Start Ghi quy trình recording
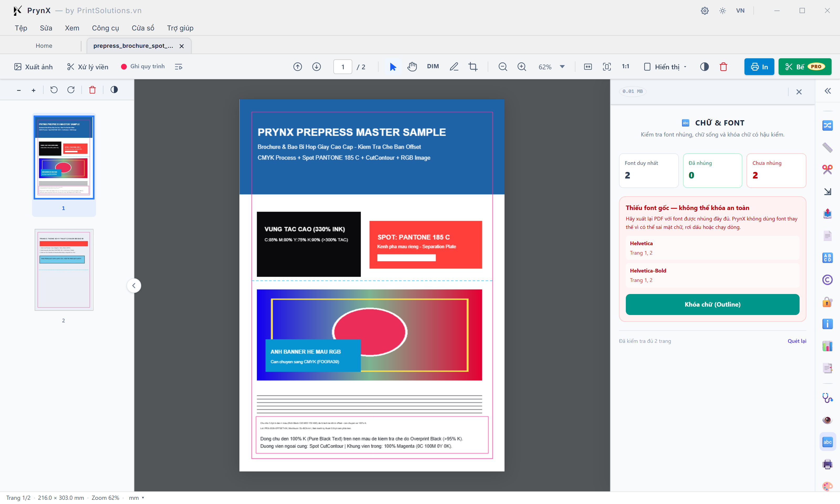 coord(143,67)
